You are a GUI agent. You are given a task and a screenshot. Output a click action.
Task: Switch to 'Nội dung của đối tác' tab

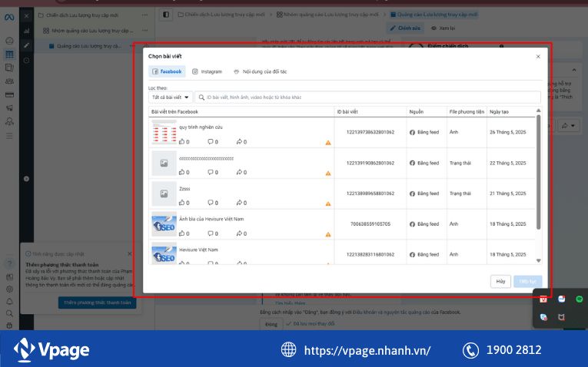click(x=261, y=71)
